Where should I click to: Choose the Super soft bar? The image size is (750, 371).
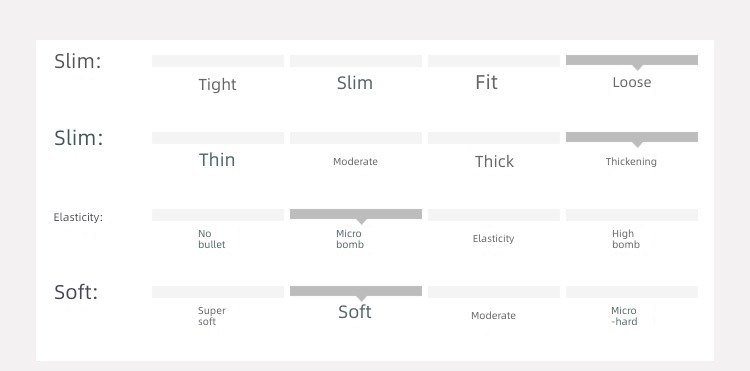point(218,292)
